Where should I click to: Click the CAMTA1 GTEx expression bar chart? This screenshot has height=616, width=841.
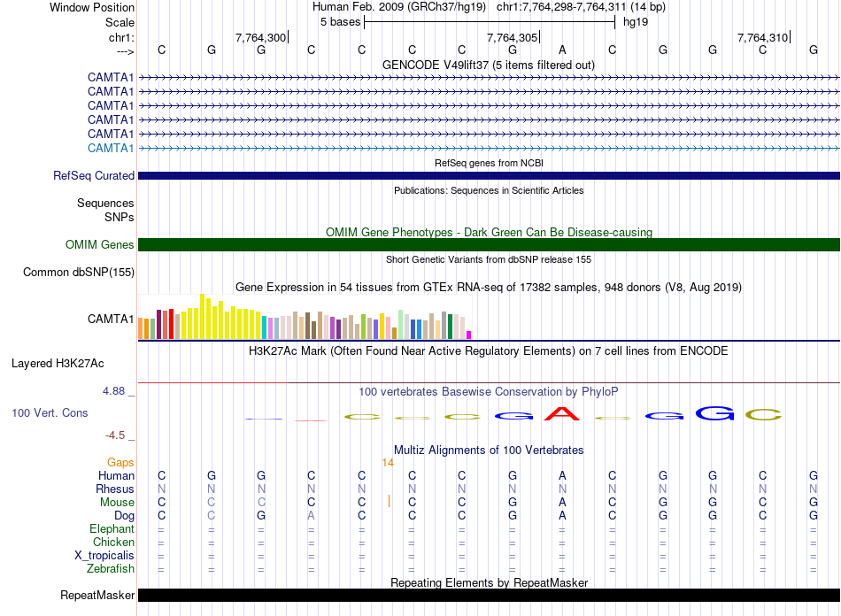[305, 316]
